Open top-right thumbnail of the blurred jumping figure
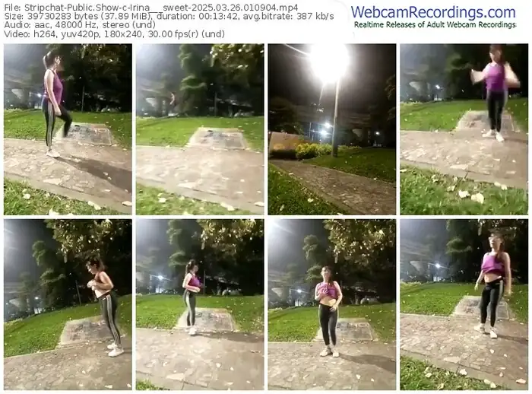532x394 pixels. click(464, 129)
